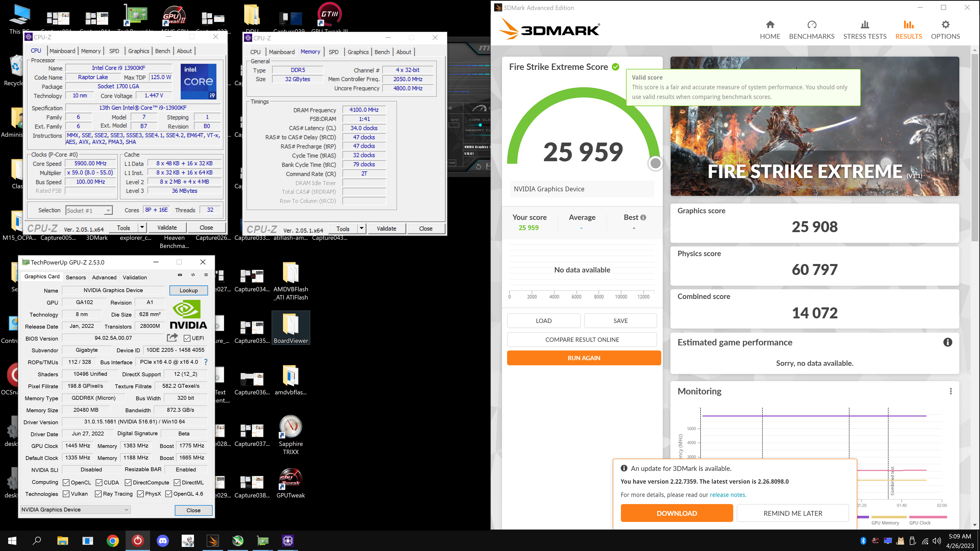Toggle the PhysX checkbox
Viewport: 980px width, 551px height.
(x=140, y=494)
